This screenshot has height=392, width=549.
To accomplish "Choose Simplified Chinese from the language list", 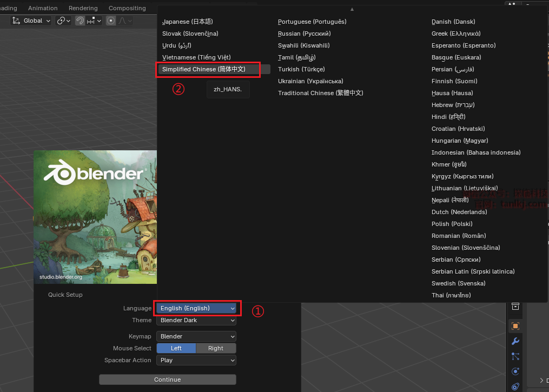I will pyautogui.click(x=204, y=69).
